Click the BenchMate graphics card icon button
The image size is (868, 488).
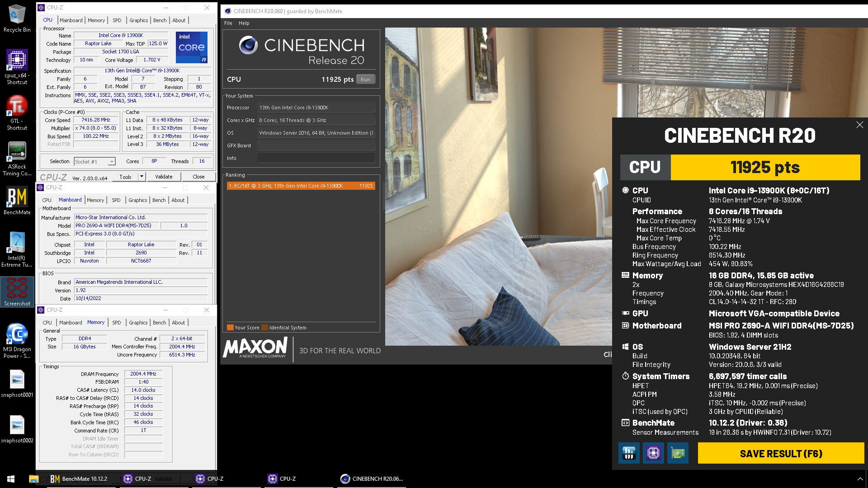[678, 453]
